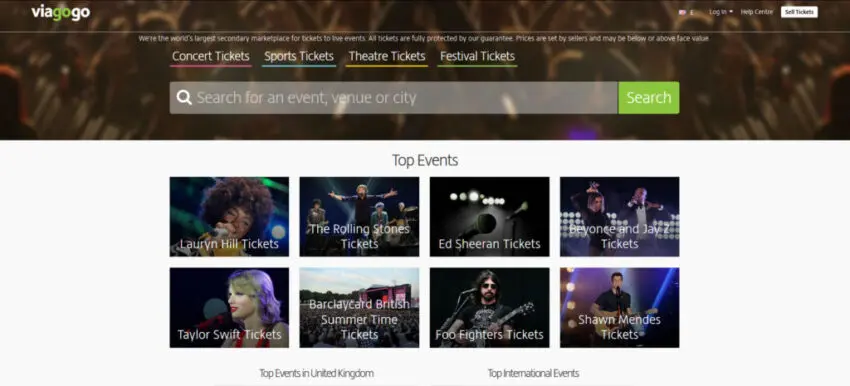850x386 pixels.
Task: Click the magnifying glass search icon
Action: click(184, 98)
